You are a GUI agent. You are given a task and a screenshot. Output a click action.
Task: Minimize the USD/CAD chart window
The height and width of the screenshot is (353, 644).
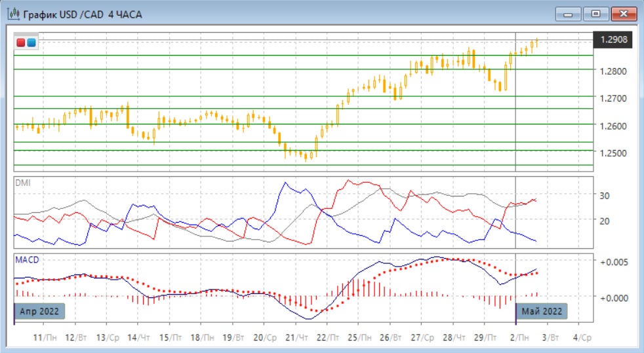click(567, 14)
